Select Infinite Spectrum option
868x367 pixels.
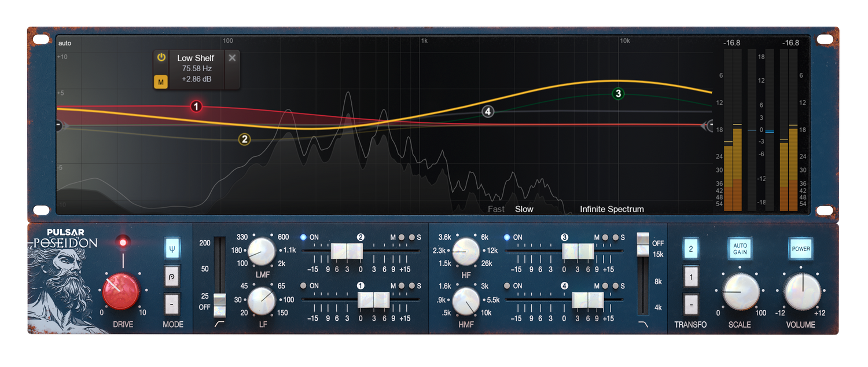612,209
